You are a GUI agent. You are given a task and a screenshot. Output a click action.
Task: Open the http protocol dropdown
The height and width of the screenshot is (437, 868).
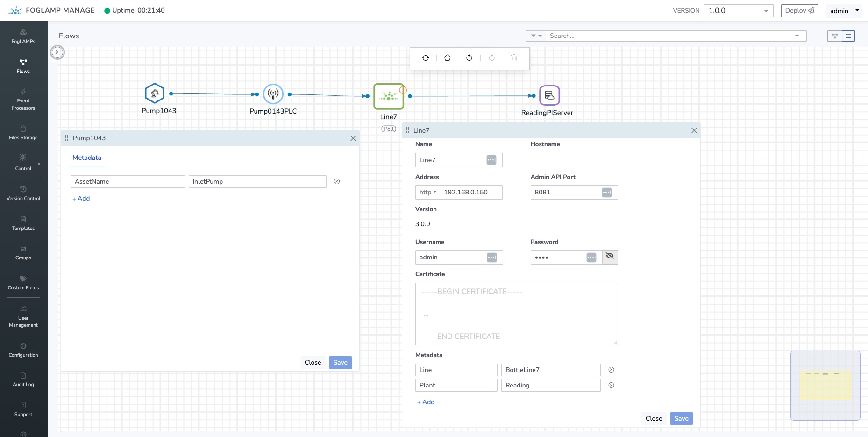[x=427, y=192]
